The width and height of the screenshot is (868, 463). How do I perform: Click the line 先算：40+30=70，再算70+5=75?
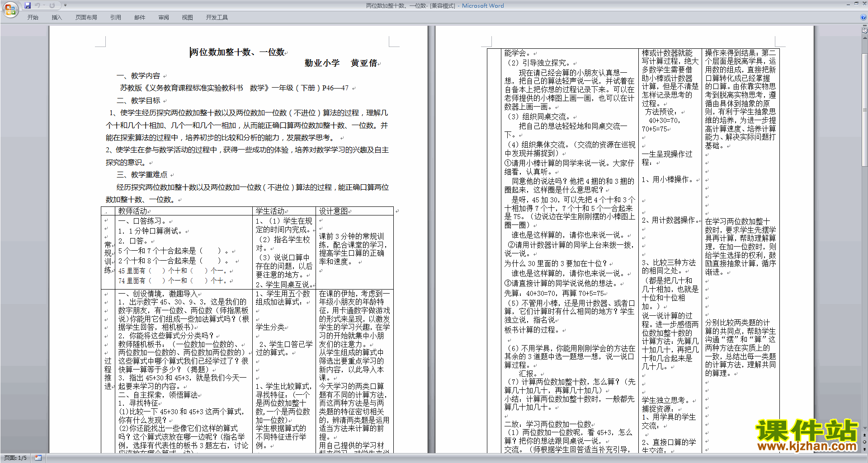click(x=554, y=294)
